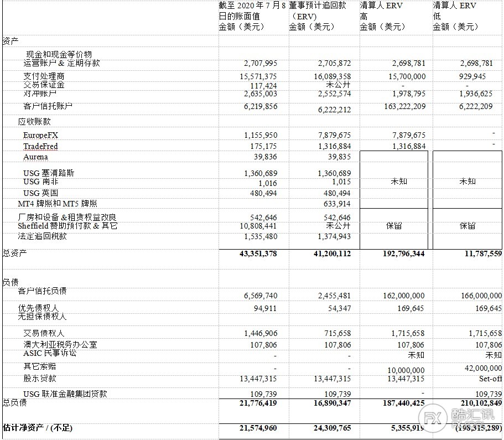This screenshot has height=440, width=504.
Task: Select the 'USG 联准金融集团贷款' row label
Action: tap(65, 394)
